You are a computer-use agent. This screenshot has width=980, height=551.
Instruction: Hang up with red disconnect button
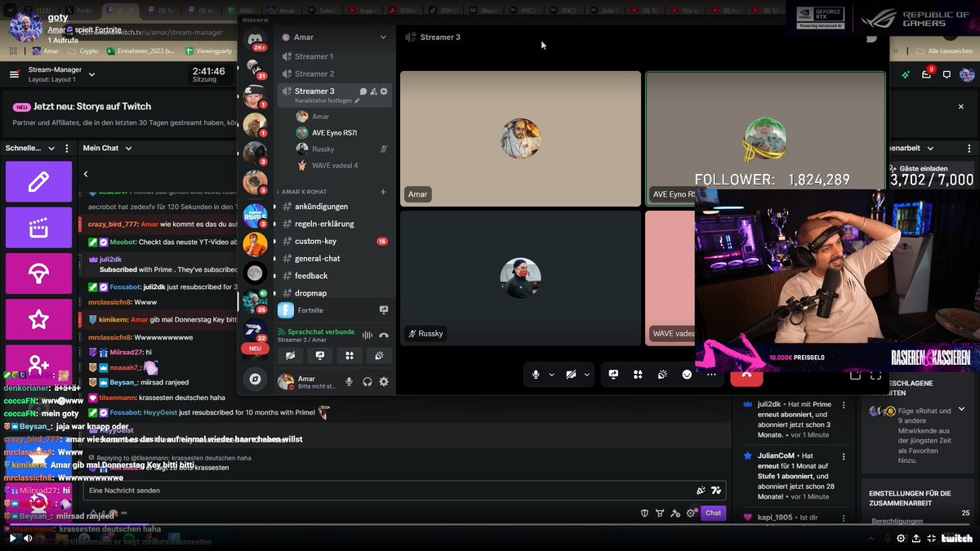pyautogui.click(x=746, y=377)
